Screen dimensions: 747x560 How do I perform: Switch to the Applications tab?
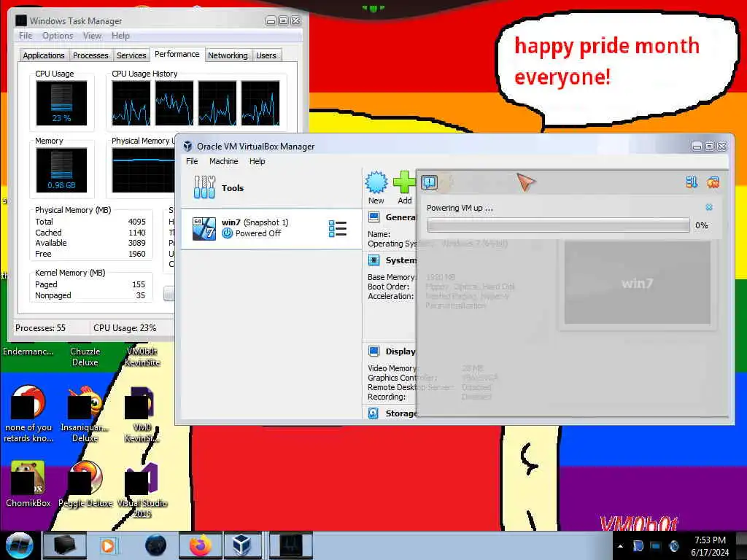tap(44, 55)
